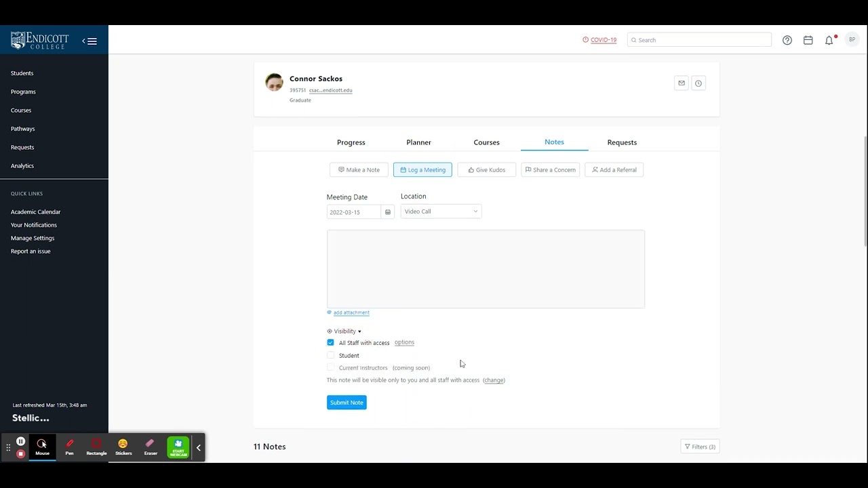Click the Report an issue link
The width and height of the screenshot is (868, 488).
(x=31, y=251)
